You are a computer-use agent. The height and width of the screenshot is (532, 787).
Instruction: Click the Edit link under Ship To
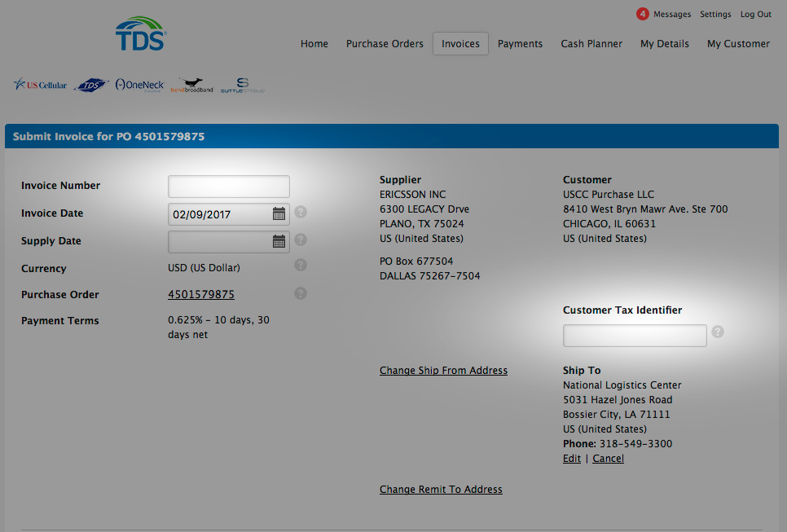pyautogui.click(x=572, y=459)
